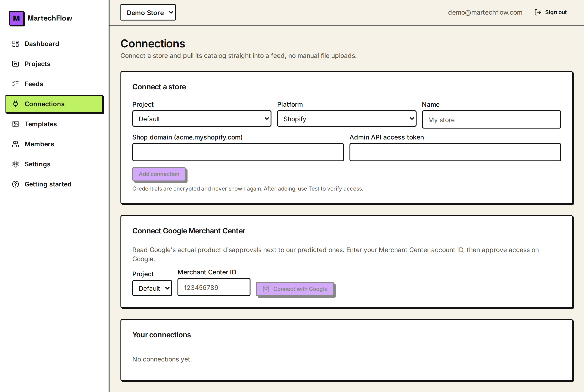
Task: Focus the Admin API access token field
Action: pyautogui.click(x=455, y=152)
